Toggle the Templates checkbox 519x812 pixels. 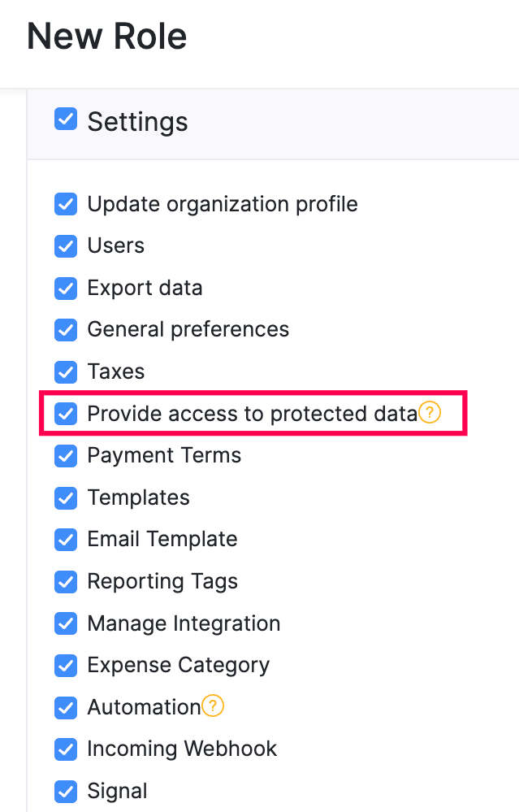[65, 497]
